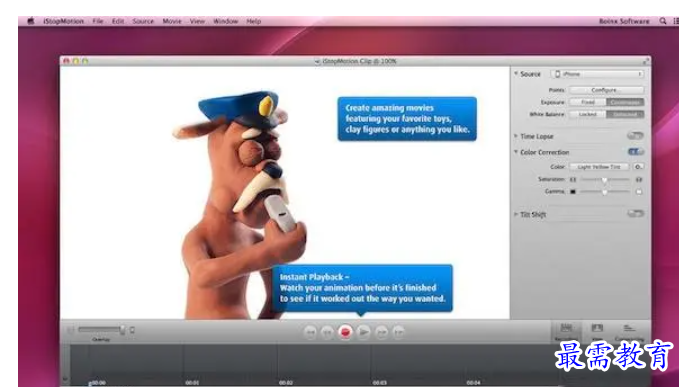The width and height of the screenshot is (679, 387).
Task: Open the File menu
Action: (x=98, y=21)
